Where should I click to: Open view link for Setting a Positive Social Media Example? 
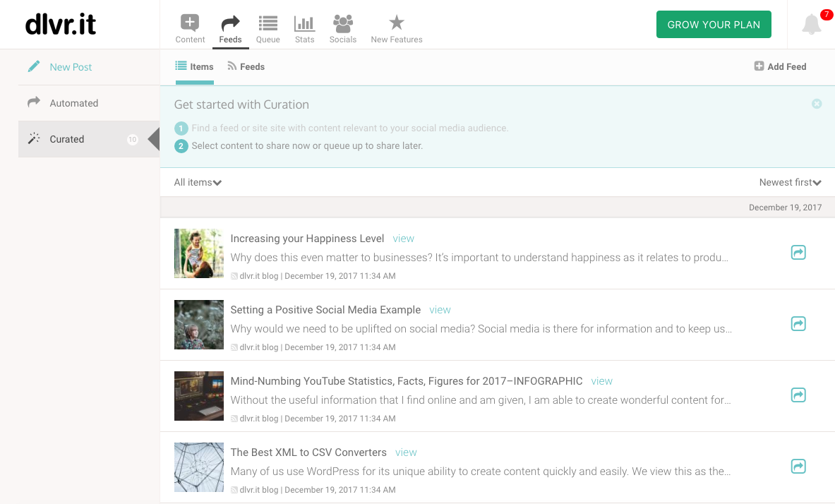pos(440,310)
